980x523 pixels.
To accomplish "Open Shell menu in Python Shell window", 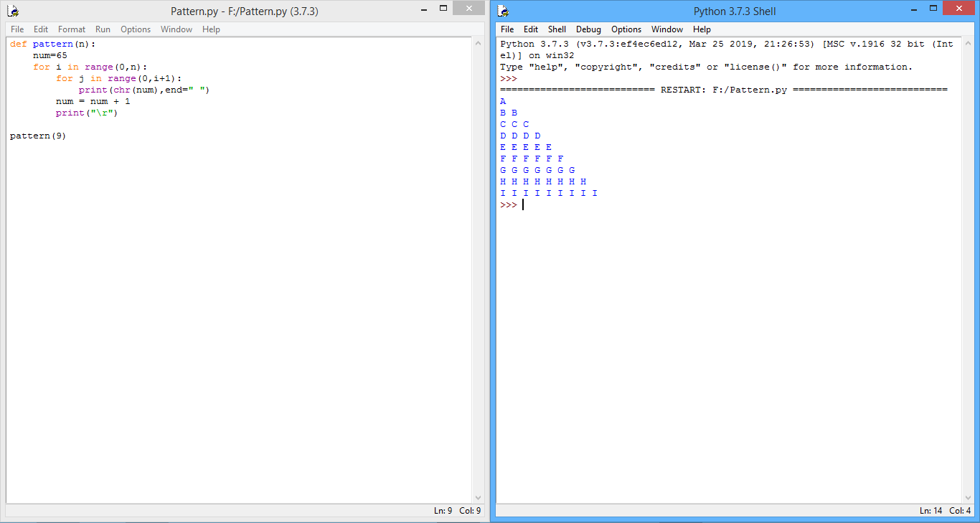I will (x=557, y=29).
